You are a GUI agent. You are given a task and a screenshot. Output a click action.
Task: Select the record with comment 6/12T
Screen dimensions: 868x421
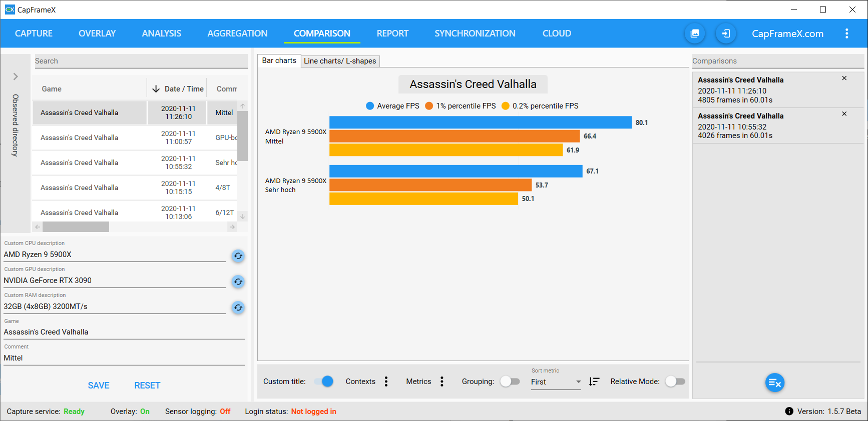pos(135,212)
